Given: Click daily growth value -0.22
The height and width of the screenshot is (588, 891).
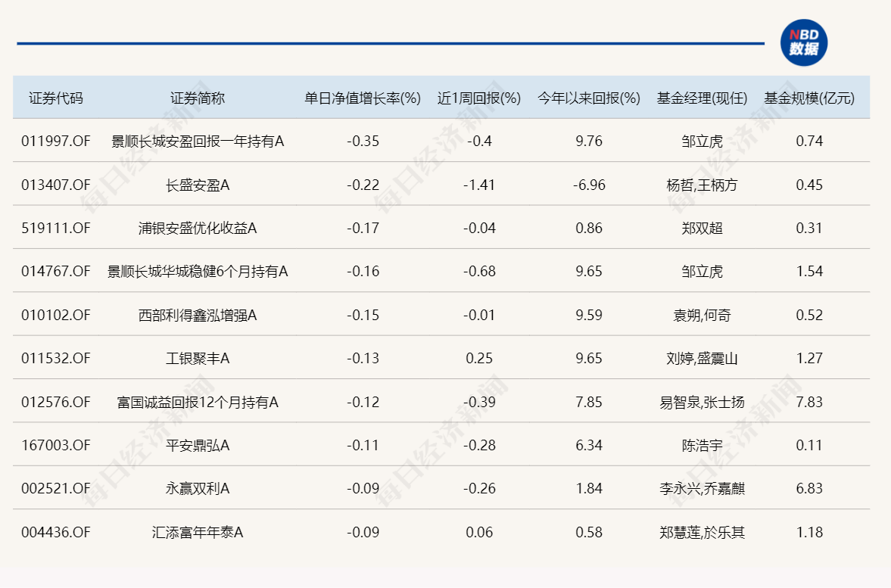Looking at the screenshot, I should point(363,185).
